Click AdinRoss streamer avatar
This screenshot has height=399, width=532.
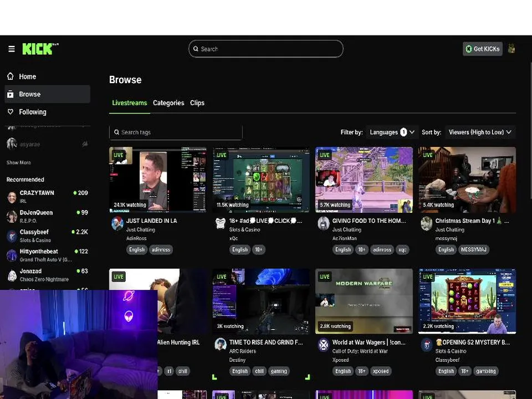117,223
